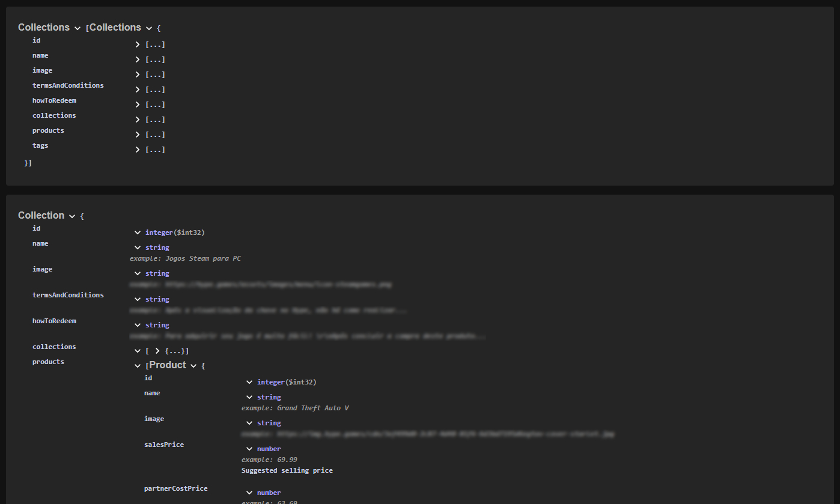
Task: Collapse the Collection schema title chevron
Action: tap(72, 216)
